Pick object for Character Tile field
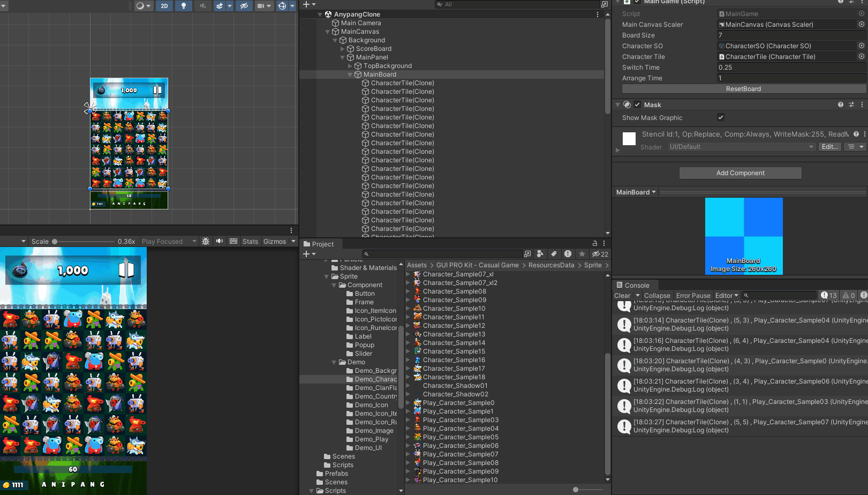 861,56
